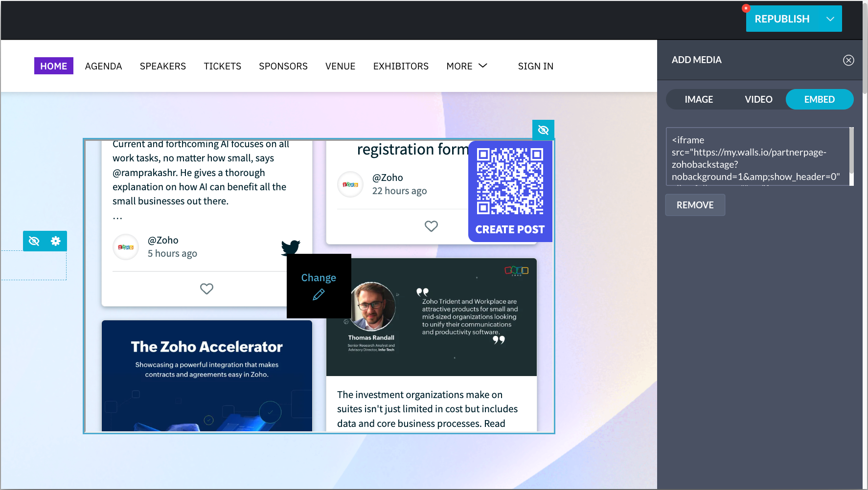Switch to the Video tab
This screenshot has height=490, width=868.
coord(758,99)
